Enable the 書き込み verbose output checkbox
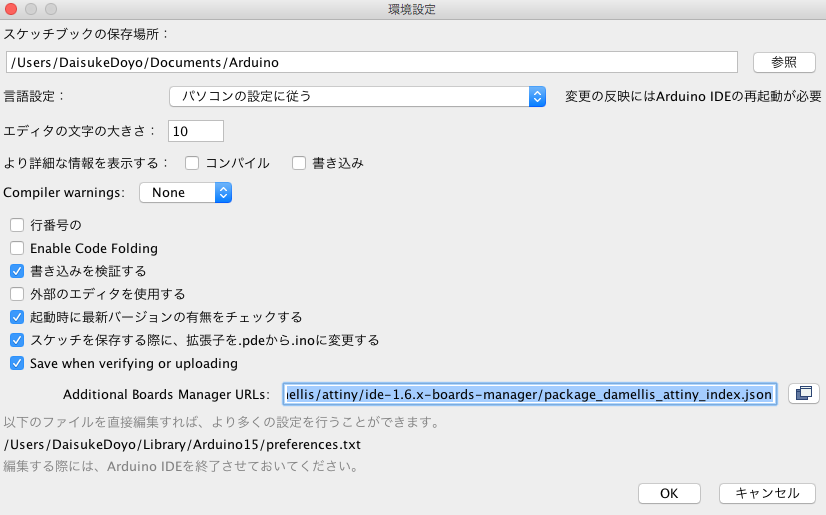 pos(299,163)
